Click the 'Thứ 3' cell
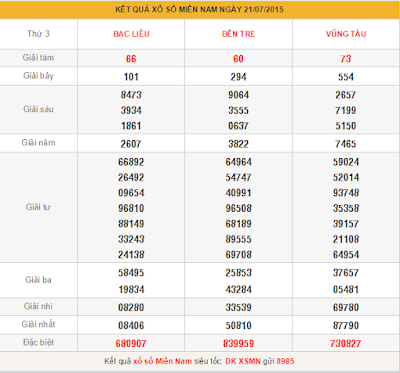 pyautogui.click(x=38, y=34)
